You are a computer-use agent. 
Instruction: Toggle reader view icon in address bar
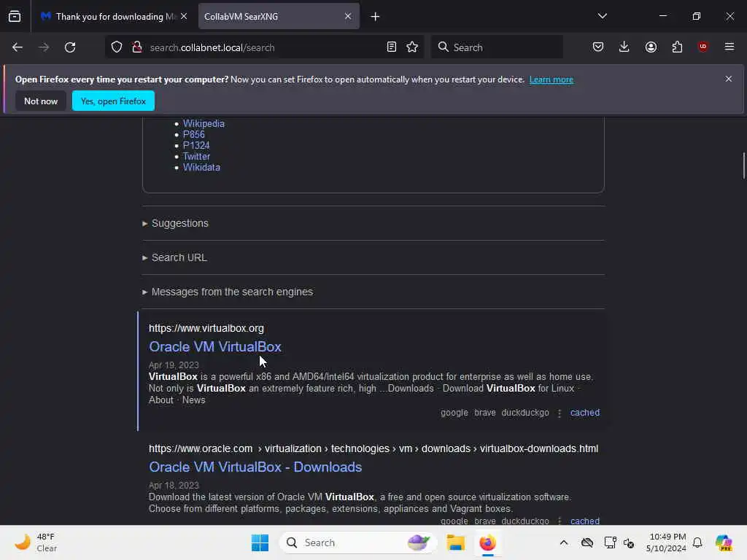coord(391,47)
